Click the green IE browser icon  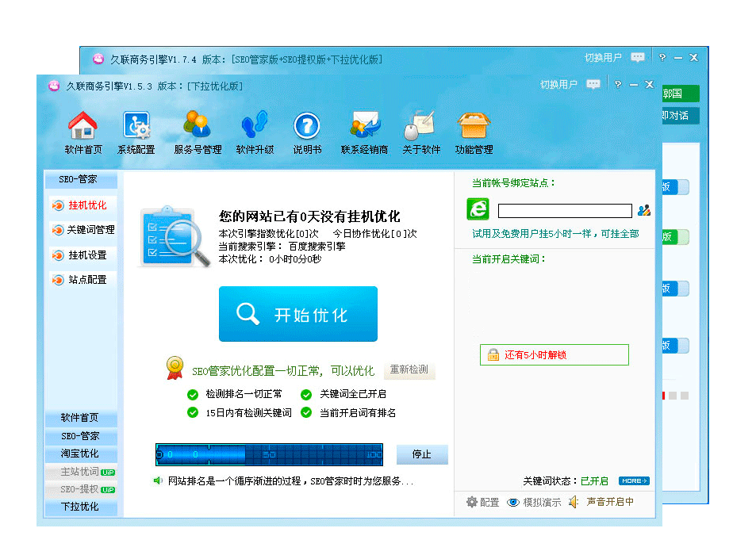478,209
